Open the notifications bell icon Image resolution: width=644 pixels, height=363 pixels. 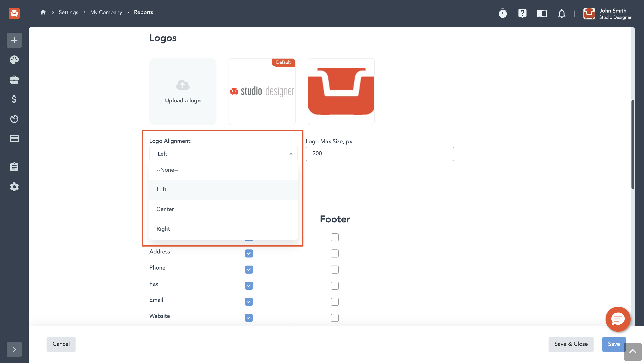561,13
